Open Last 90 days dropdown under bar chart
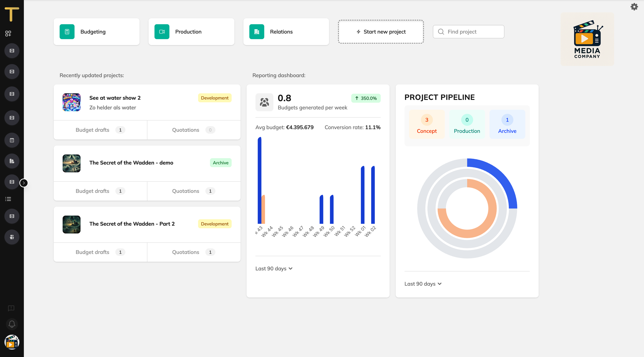Image resolution: width=644 pixels, height=357 pixels. [274, 268]
